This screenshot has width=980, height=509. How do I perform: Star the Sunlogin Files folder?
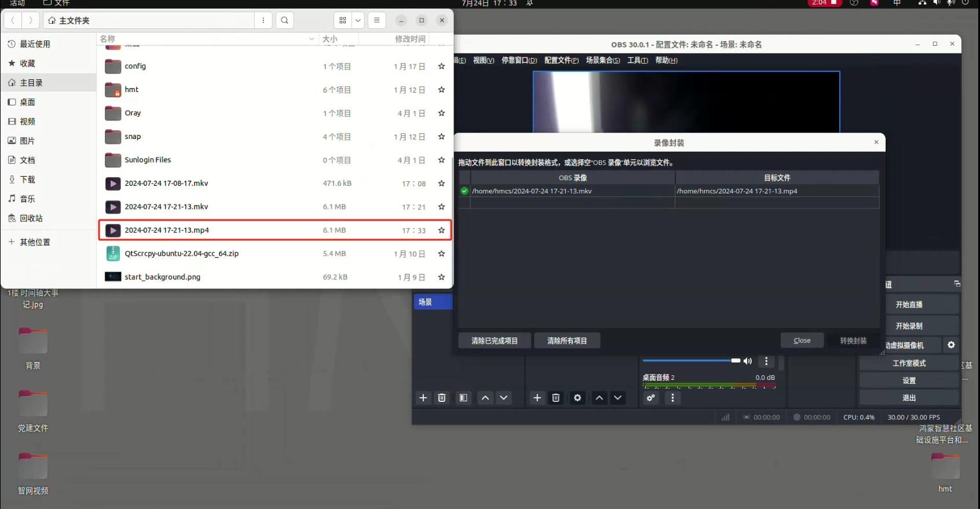click(441, 160)
